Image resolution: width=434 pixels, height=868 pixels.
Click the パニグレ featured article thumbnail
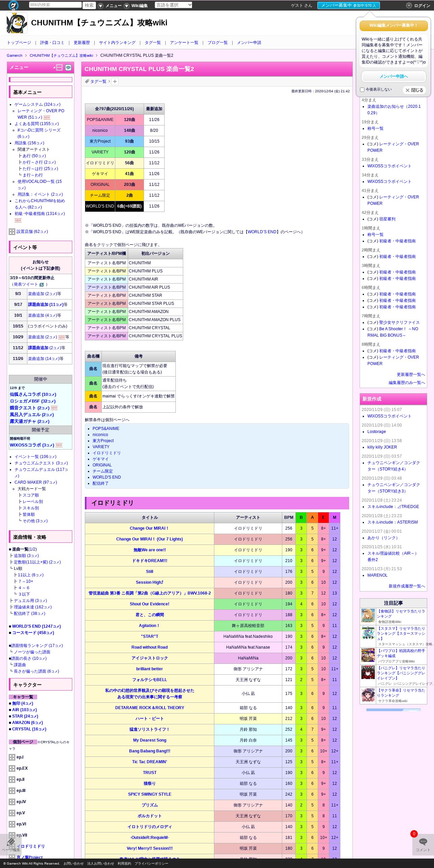click(x=368, y=673)
